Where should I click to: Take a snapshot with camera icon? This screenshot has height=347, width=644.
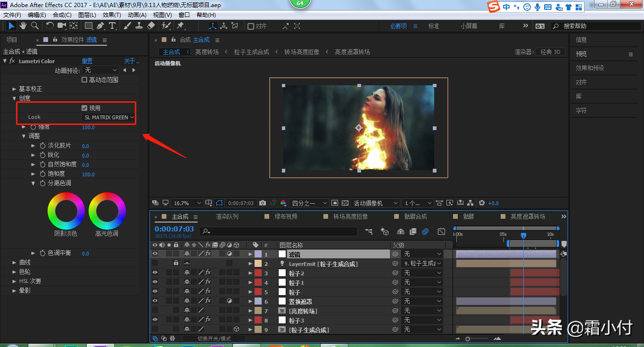[x=263, y=203]
